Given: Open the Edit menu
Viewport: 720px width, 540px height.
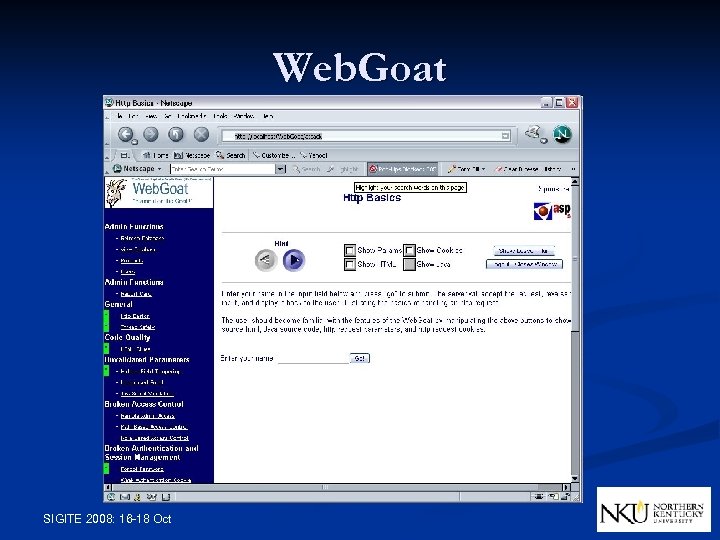Looking at the screenshot, I should point(133,116).
